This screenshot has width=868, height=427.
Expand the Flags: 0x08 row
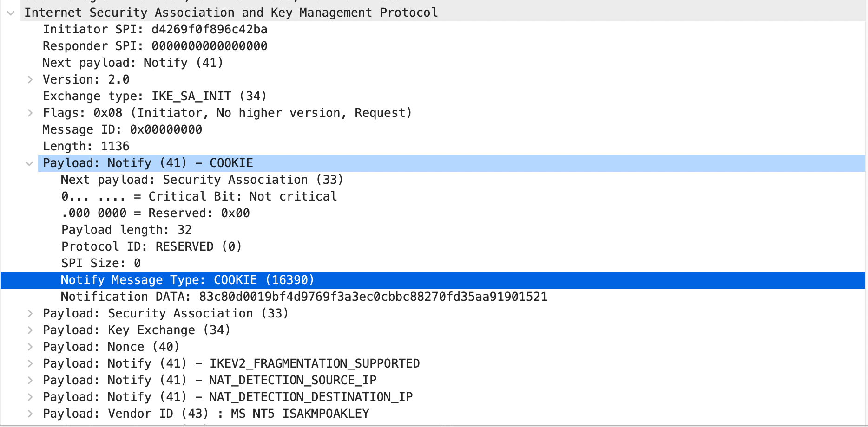tap(30, 113)
